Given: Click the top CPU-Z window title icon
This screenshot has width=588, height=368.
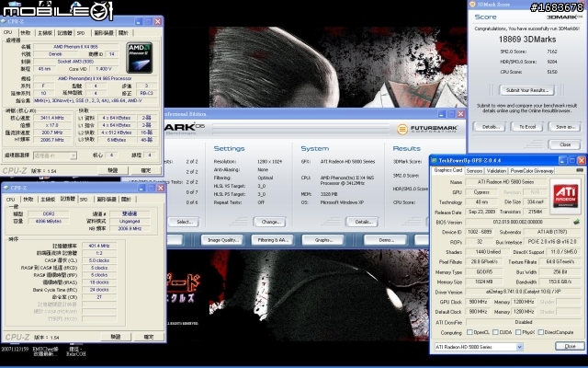Looking at the screenshot, I should [x=4, y=21].
